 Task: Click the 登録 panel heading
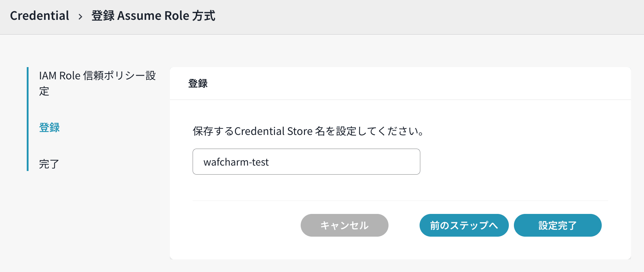(198, 83)
